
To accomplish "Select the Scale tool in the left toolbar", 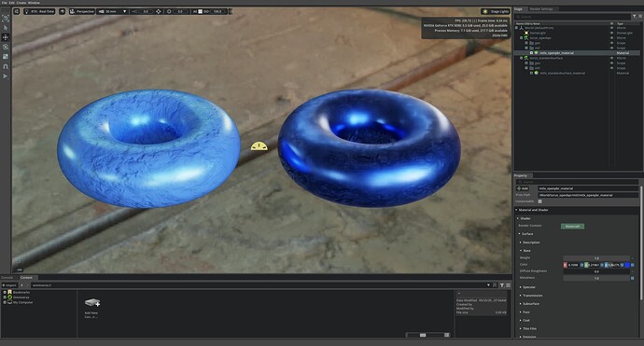I will point(6,57).
